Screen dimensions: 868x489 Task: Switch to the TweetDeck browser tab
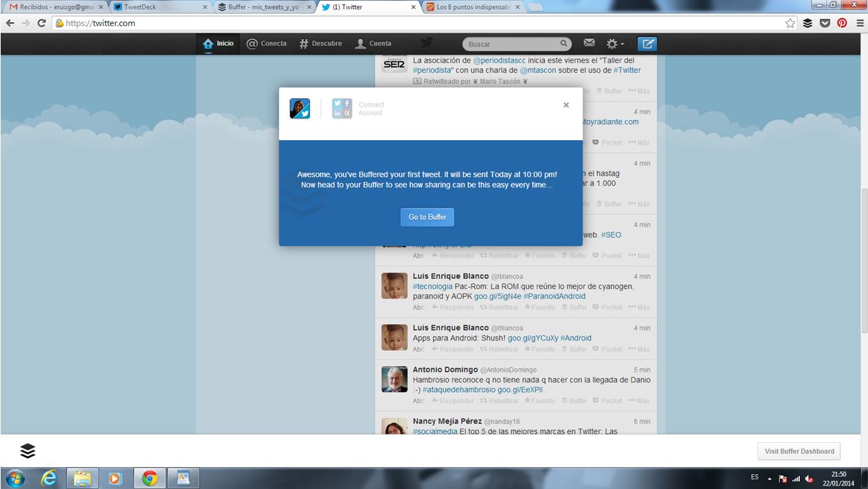coord(156,7)
